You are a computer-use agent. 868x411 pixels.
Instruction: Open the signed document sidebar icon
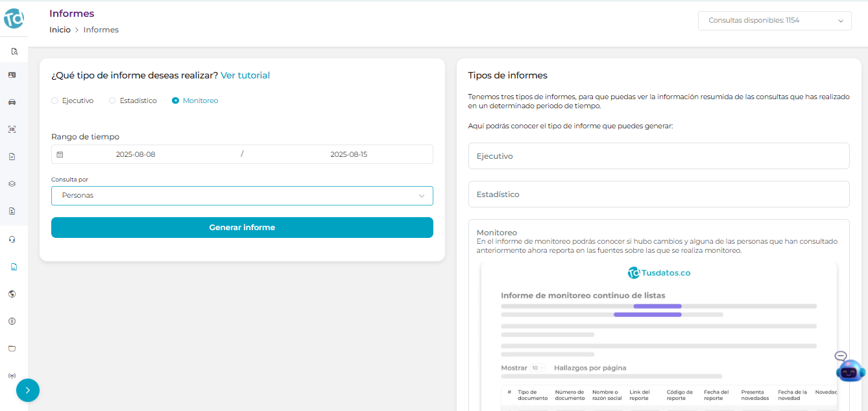tap(12, 157)
